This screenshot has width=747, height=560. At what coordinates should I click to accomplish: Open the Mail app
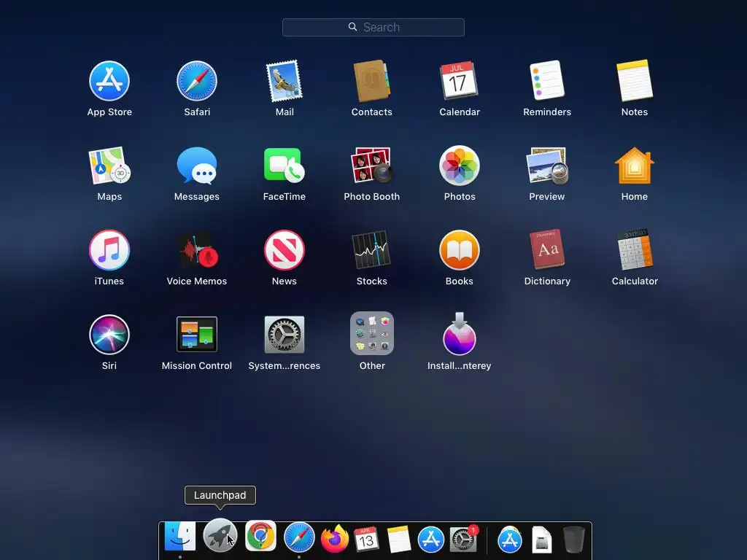285,81
